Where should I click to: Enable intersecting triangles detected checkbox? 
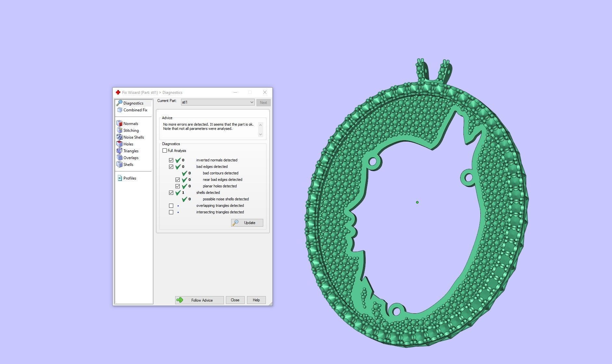click(171, 212)
